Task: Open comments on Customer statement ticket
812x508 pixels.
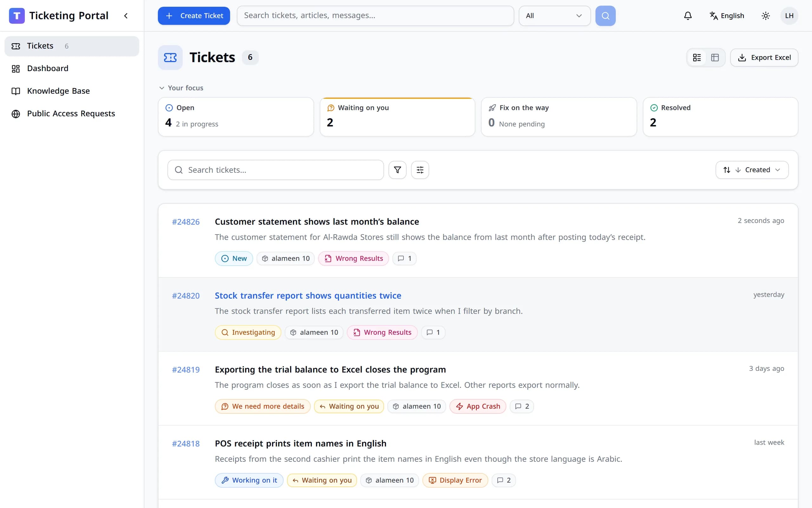Action: [404, 258]
